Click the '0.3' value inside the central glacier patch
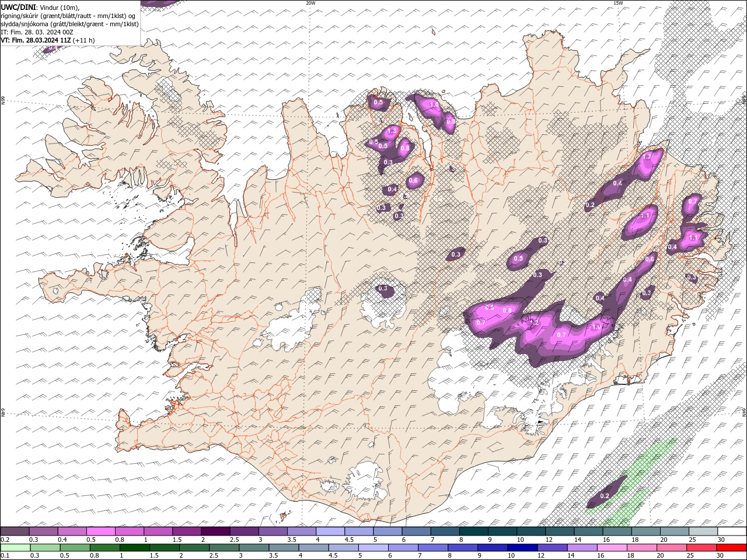Viewport: 747px width, 560px height. [x=383, y=288]
